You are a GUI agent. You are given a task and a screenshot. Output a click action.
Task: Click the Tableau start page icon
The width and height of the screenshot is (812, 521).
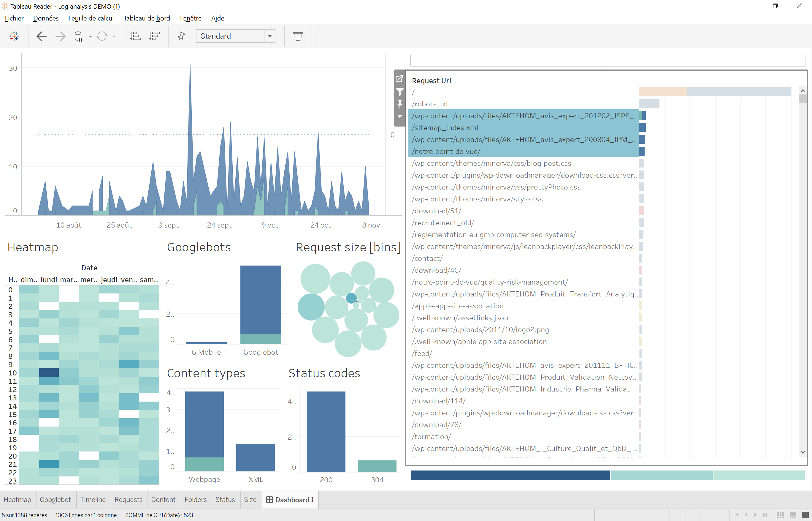point(14,36)
